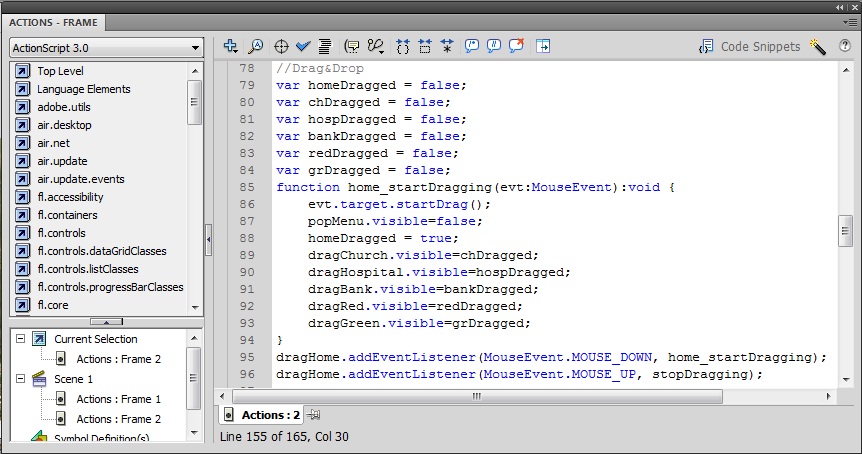
Task: Show code hint icon
Action: (351, 46)
